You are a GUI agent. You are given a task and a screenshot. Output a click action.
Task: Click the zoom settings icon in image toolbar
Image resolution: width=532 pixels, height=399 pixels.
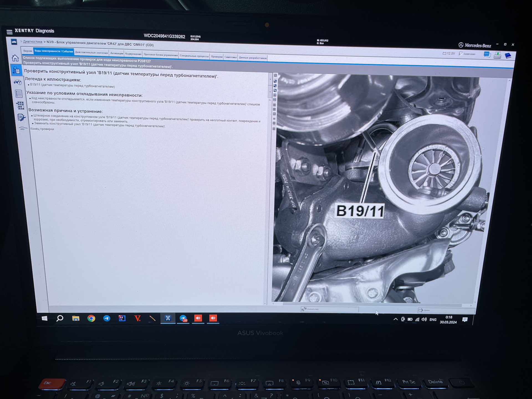pos(275,90)
